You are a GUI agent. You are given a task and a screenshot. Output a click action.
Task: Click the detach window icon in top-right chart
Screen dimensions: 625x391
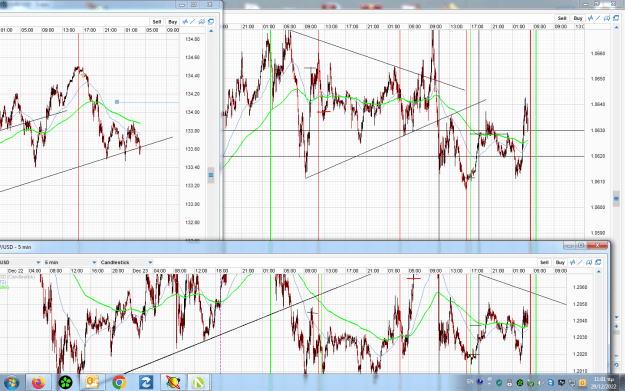click(616, 18)
